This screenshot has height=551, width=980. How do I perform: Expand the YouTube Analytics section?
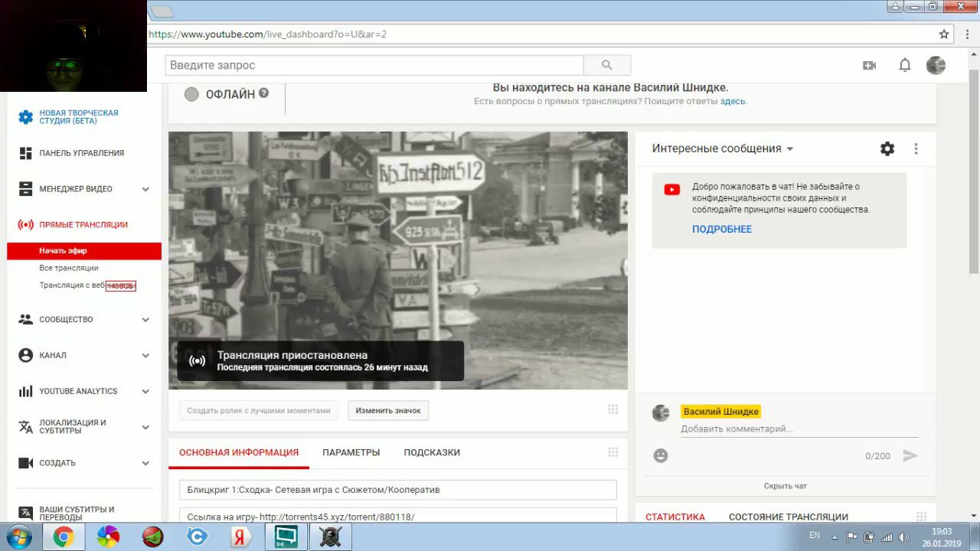click(x=145, y=392)
